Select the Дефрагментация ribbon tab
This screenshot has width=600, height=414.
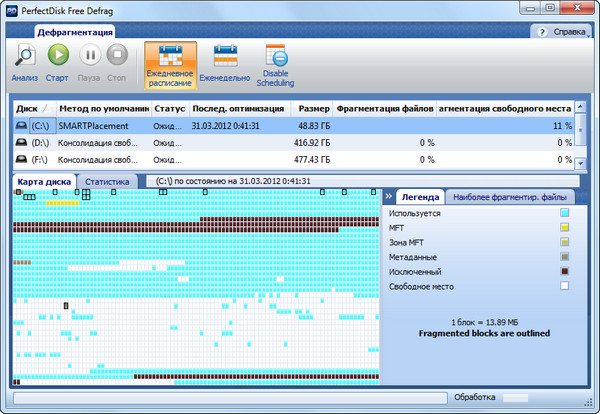tap(76, 32)
